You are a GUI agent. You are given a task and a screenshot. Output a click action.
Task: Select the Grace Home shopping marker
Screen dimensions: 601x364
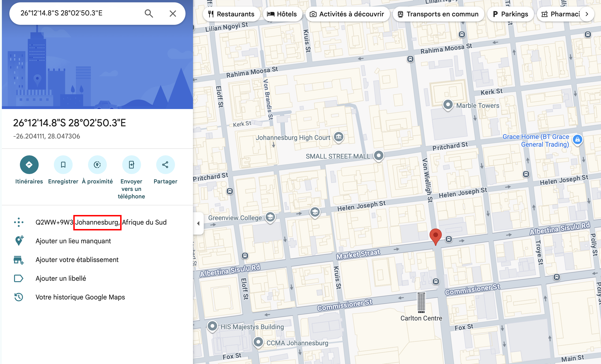577,140
